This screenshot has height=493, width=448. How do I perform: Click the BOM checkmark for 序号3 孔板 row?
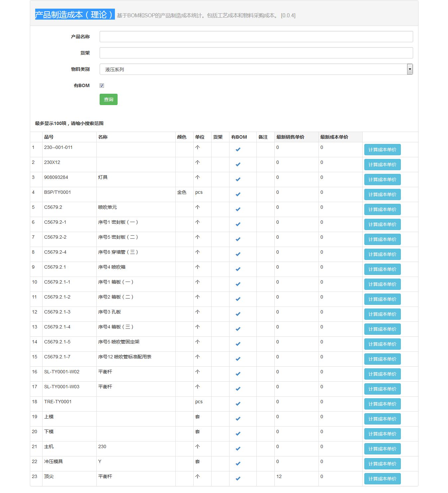238,314
